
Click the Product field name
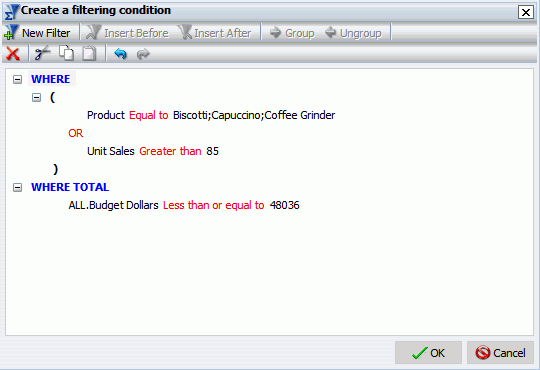click(106, 115)
